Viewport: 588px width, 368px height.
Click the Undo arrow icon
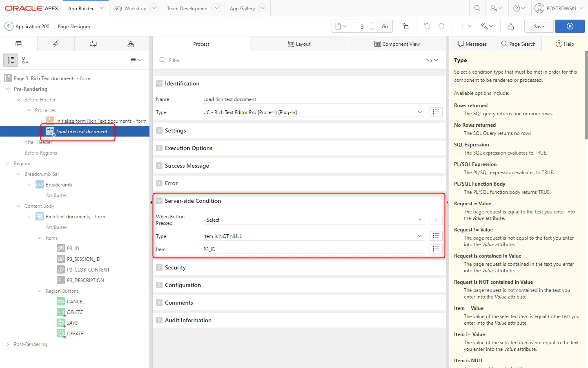(x=427, y=26)
